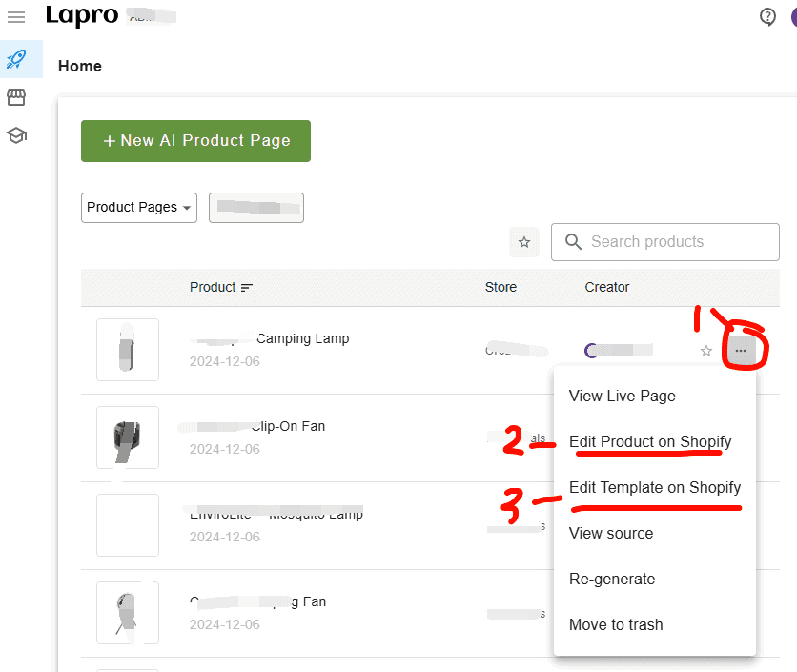Viewport: 797px width, 672px height.
Task: Click the profile avatar in the top right
Action: (x=792, y=16)
